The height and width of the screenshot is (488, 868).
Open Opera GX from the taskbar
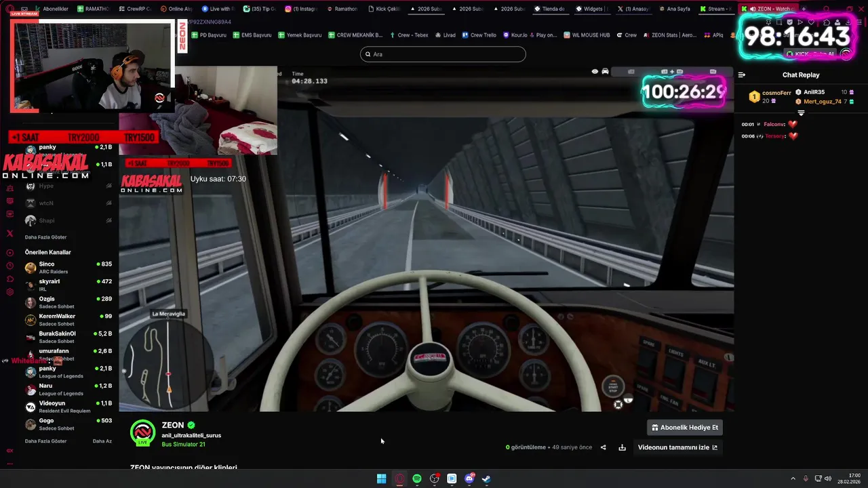coord(399,479)
